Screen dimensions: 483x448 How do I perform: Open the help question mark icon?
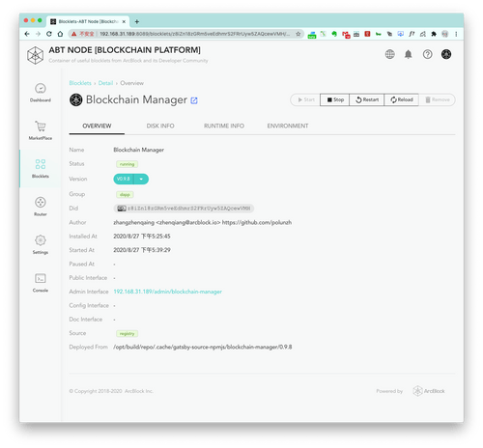427,54
